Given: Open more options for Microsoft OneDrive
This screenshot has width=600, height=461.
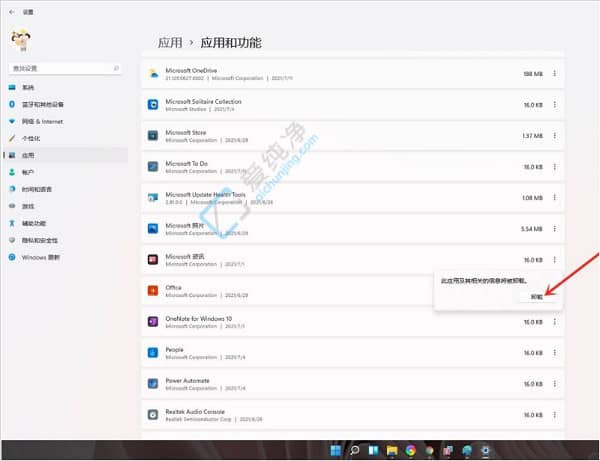Looking at the screenshot, I should coord(554,73).
